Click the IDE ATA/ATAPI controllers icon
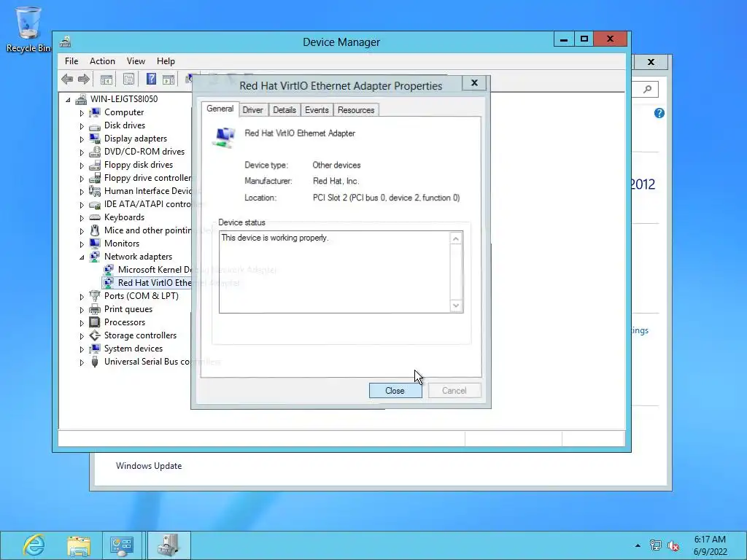 (95, 204)
